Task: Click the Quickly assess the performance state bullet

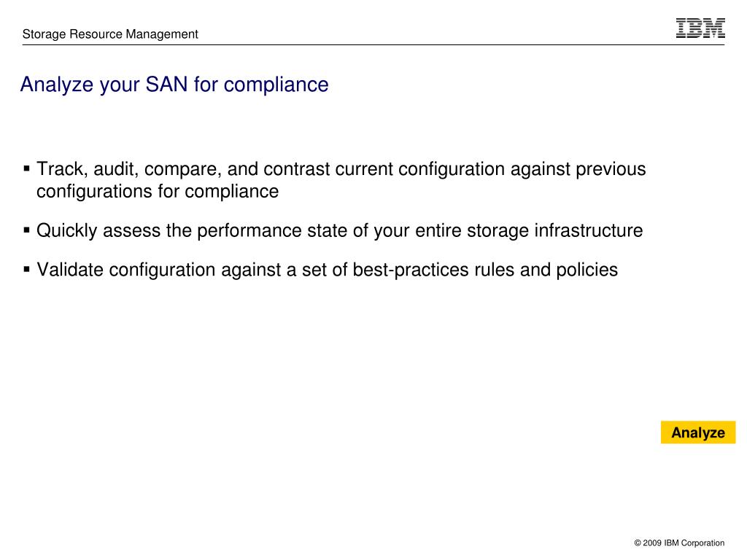Action: click(340, 230)
